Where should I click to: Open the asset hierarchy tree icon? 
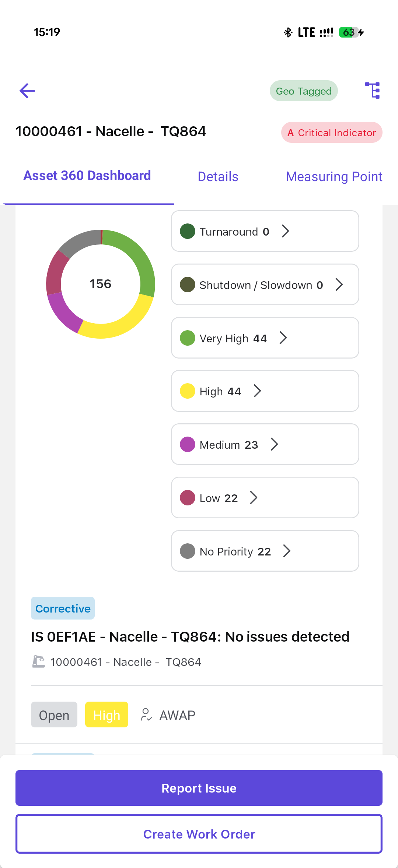373,91
